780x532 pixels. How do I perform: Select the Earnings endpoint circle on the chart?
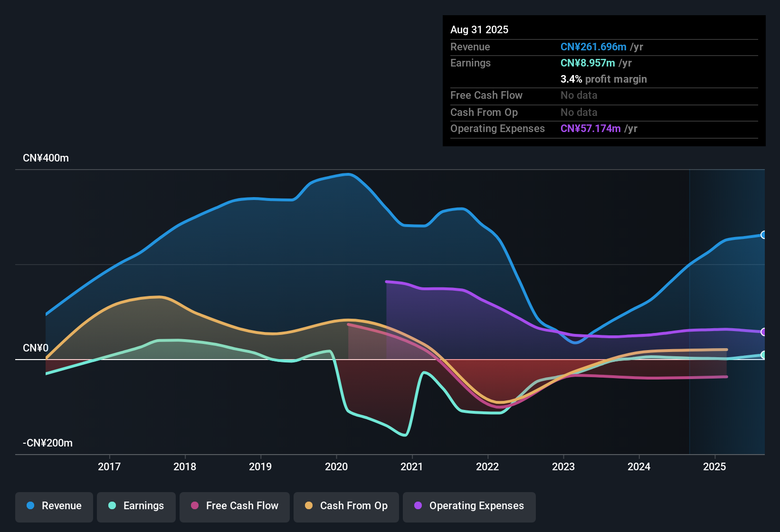pos(763,354)
